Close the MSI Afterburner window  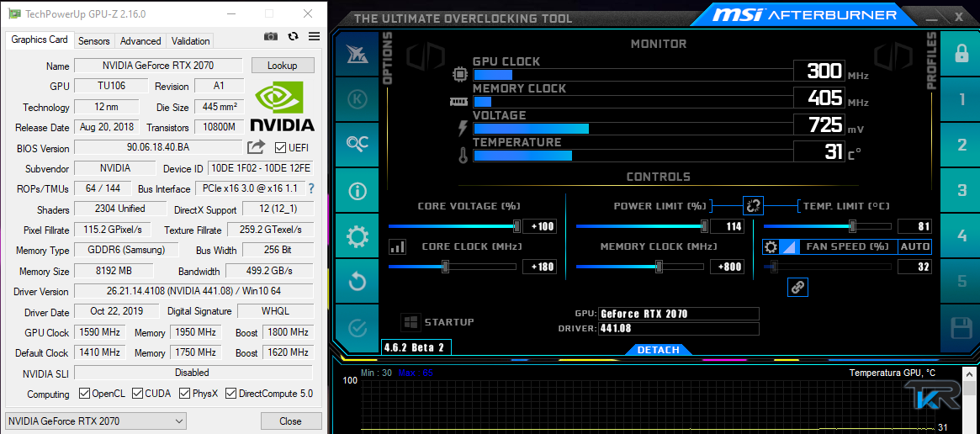(959, 17)
